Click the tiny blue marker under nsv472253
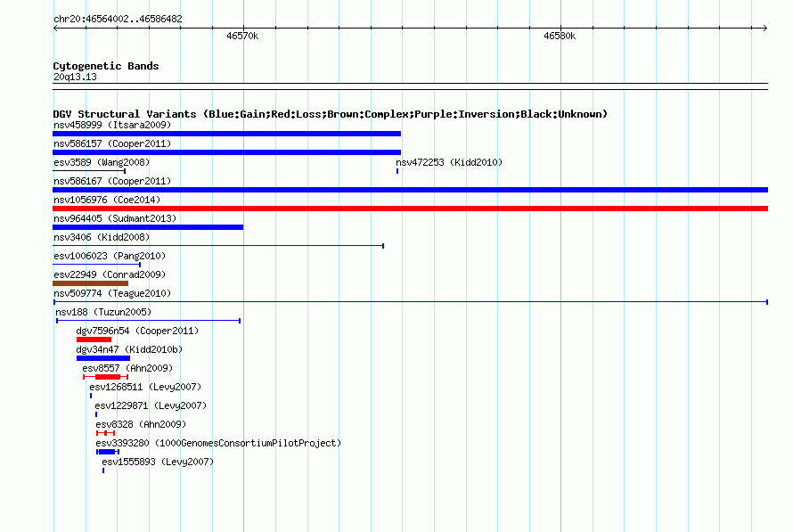 (397, 171)
